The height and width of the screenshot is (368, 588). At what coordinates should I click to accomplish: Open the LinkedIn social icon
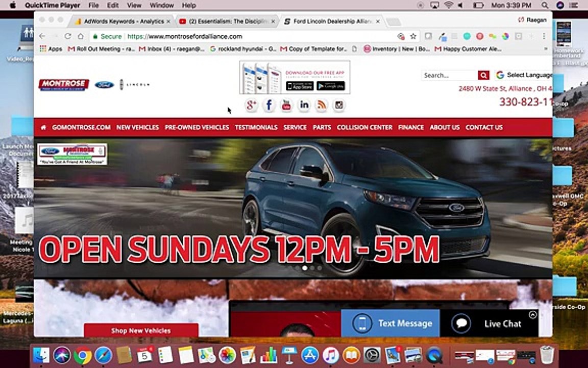pyautogui.click(x=304, y=105)
